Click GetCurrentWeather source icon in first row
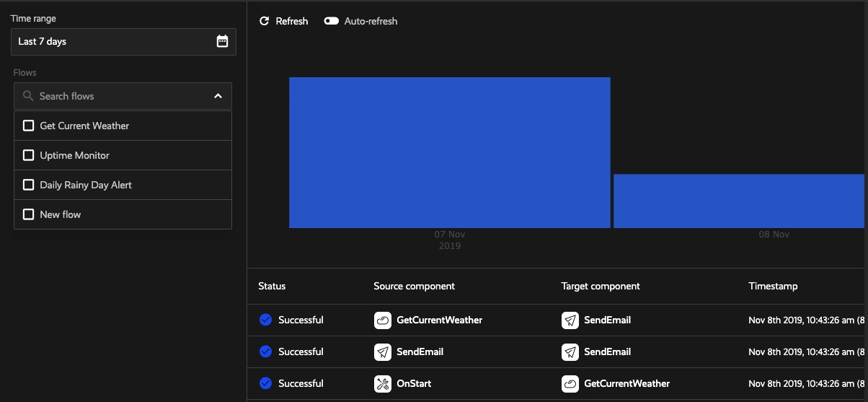Image resolution: width=868 pixels, height=402 pixels. (x=383, y=320)
